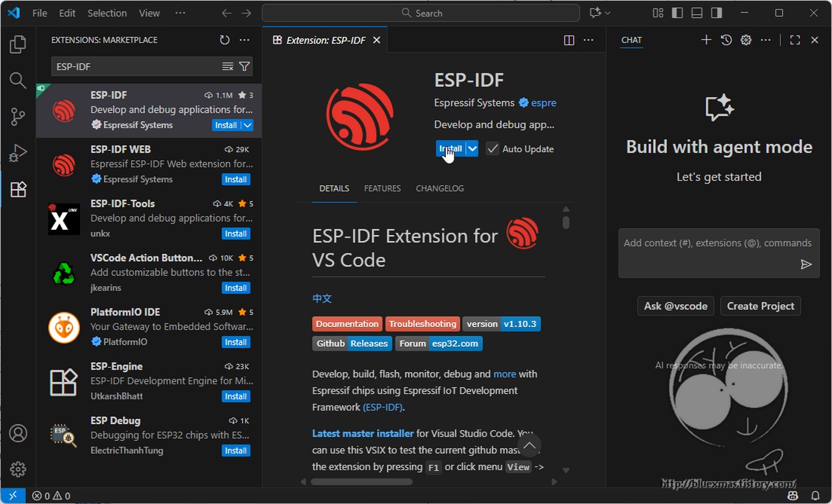The width and height of the screenshot is (832, 504).
Task: Click the Ask @vscode button
Action: [x=676, y=306]
